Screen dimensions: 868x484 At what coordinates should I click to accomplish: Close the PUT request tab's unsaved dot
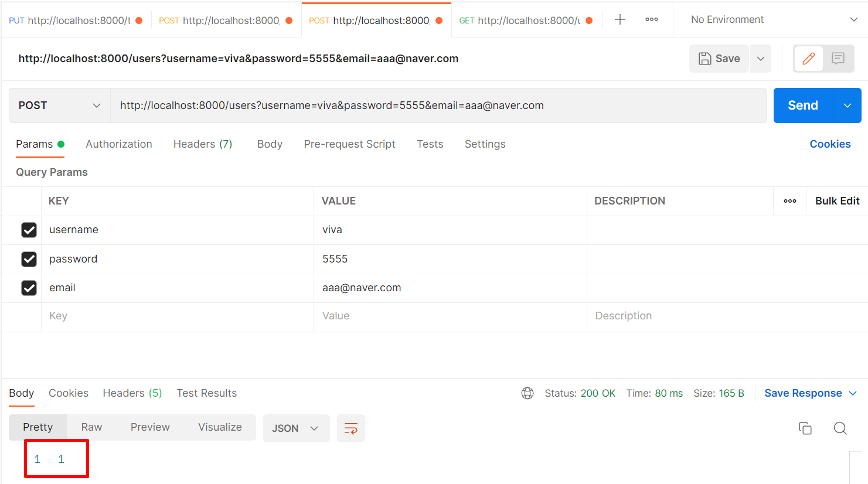click(x=139, y=21)
